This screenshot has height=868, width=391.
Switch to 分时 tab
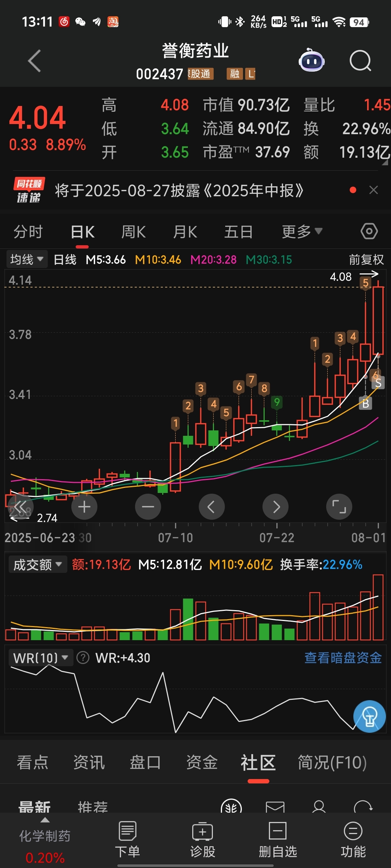[x=28, y=231]
